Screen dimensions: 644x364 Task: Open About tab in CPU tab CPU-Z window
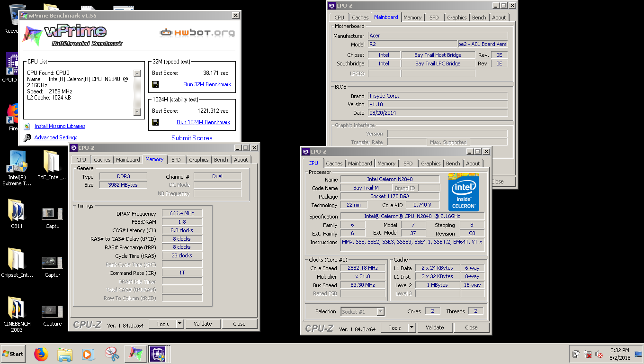pos(473,164)
